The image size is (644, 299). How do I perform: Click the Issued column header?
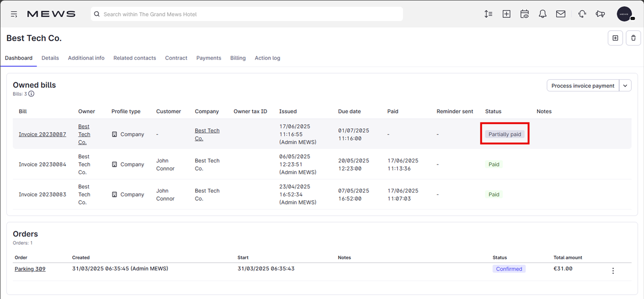click(288, 111)
